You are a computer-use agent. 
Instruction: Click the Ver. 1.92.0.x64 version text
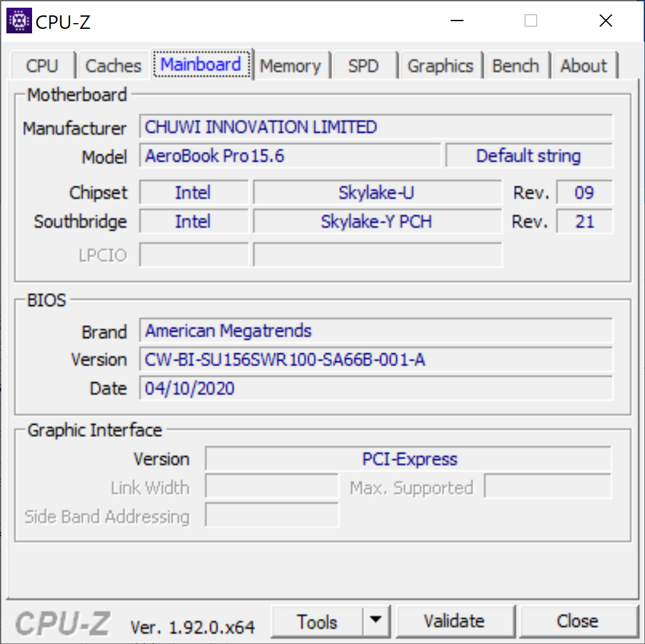[x=192, y=627]
